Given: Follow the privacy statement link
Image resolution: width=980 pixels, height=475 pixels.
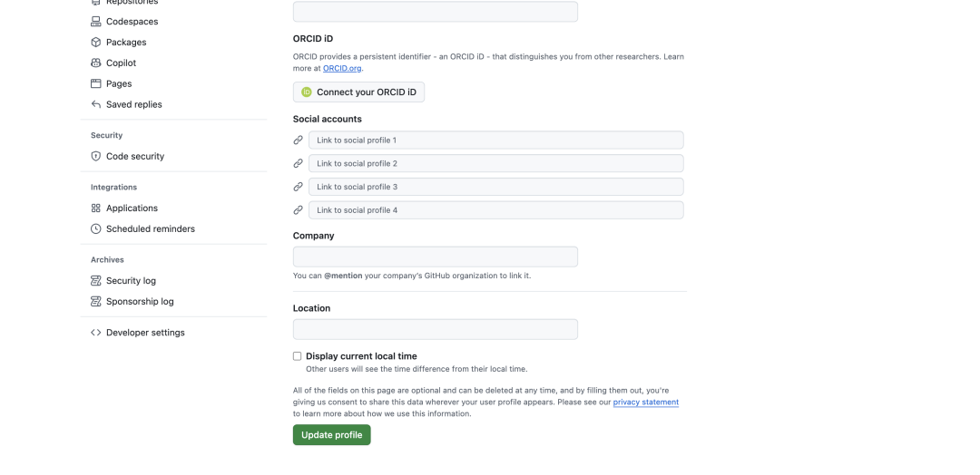Looking at the screenshot, I should [646, 402].
